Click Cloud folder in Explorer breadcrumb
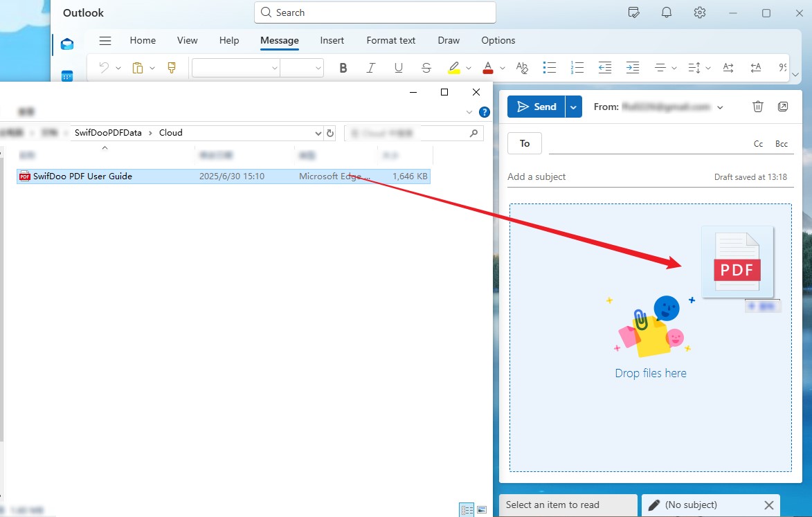 tap(171, 133)
